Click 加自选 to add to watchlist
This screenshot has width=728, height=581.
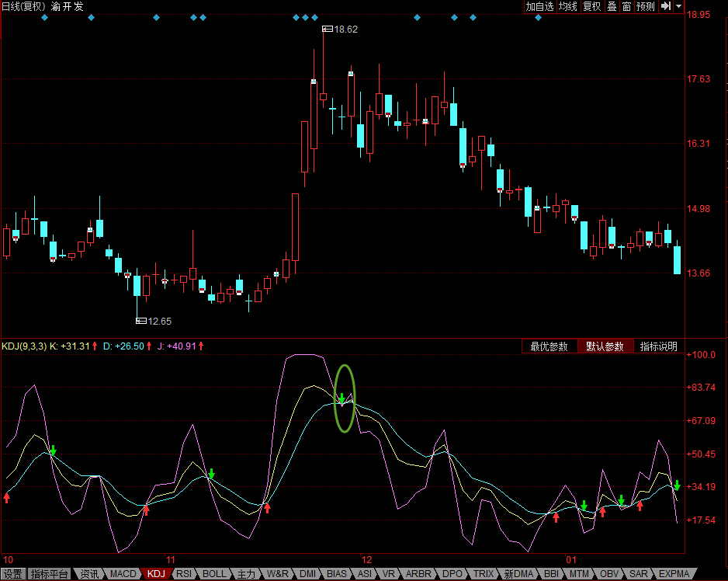(540, 6)
